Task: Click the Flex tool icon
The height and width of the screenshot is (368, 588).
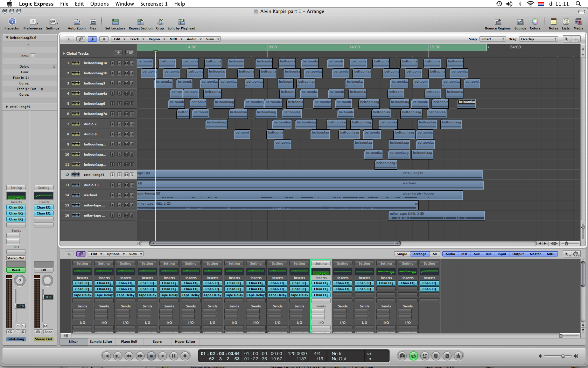Action: [93, 22]
